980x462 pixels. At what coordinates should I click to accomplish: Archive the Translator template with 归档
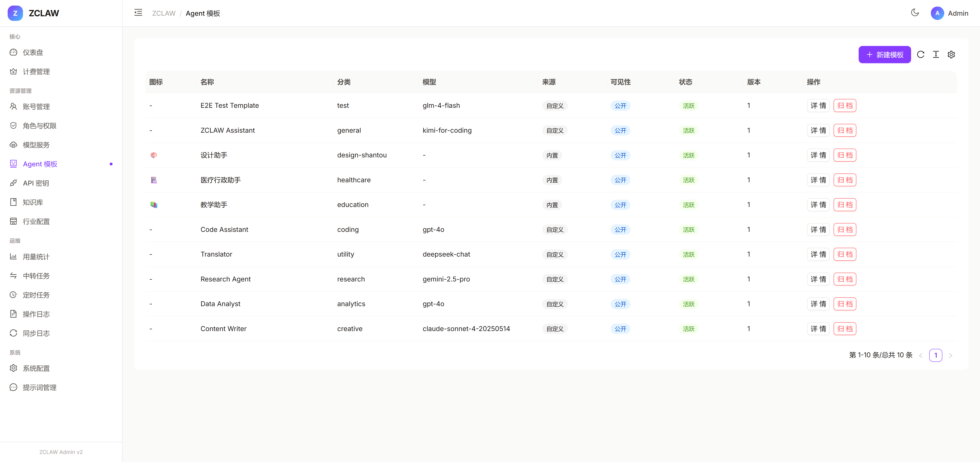tap(844, 254)
